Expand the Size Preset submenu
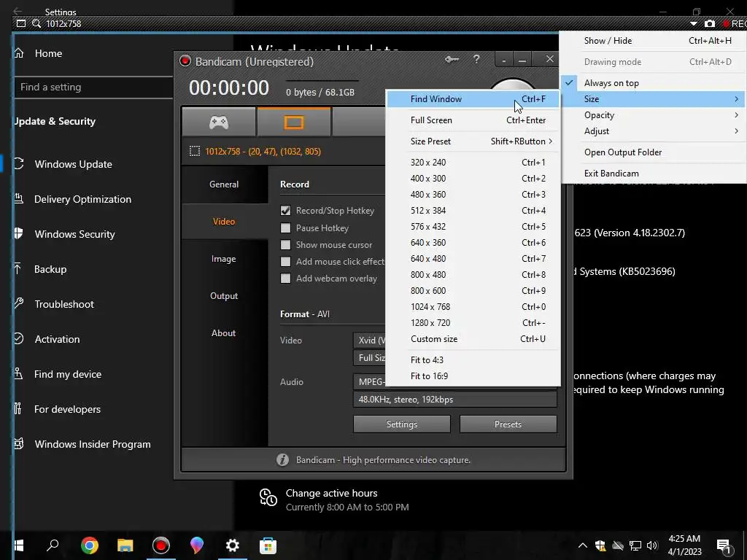Screen dimensions: 747x560 click(x=473, y=141)
